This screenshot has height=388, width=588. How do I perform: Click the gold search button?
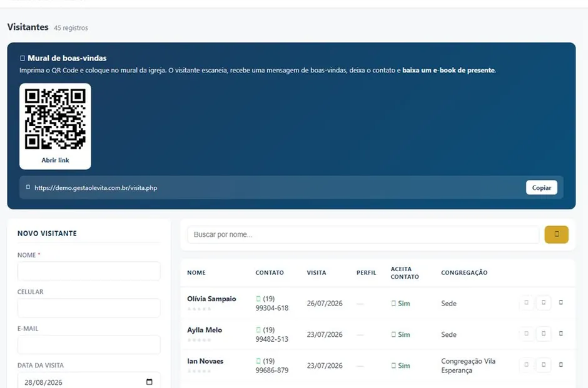556,234
